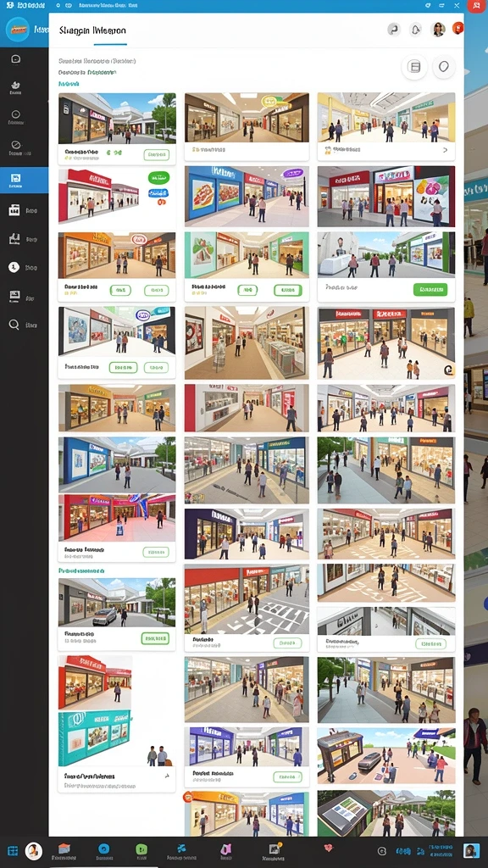Click the solid green button under reception desk thumbnail

pos(430,290)
